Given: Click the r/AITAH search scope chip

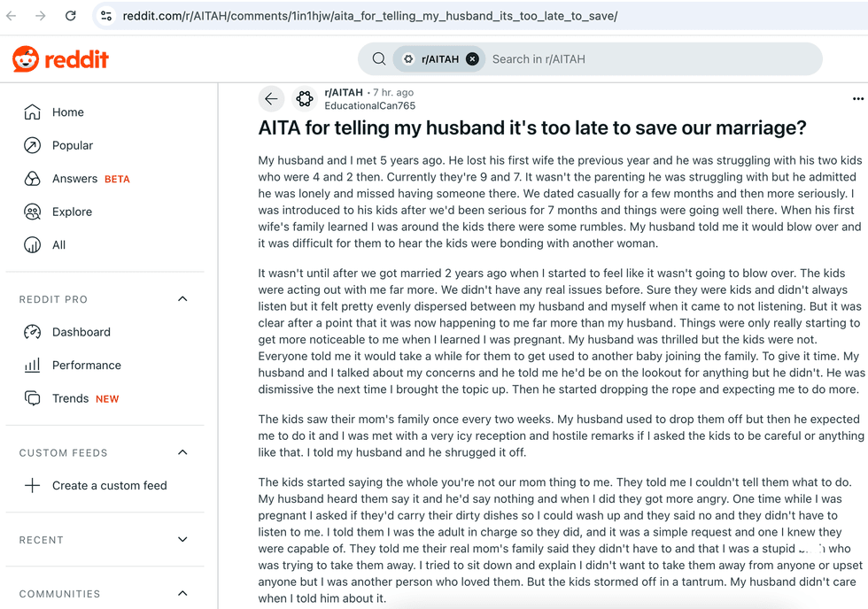Looking at the screenshot, I should [439, 59].
